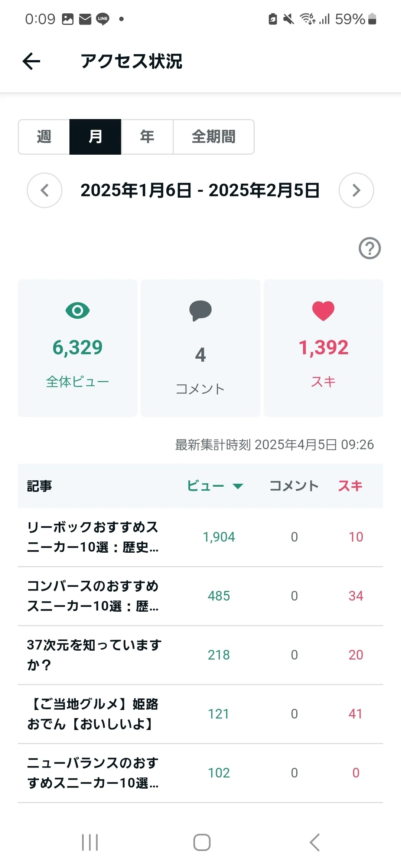Screen dimensions: 401x868
Task: Tap the Android navigation back button
Action: [x=314, y=842]
